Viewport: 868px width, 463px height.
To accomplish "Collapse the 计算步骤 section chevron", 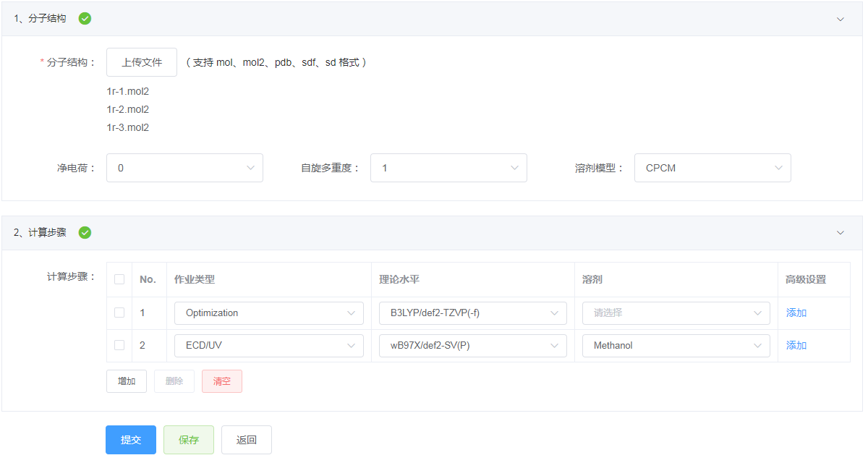I will (x=841, y=233).
